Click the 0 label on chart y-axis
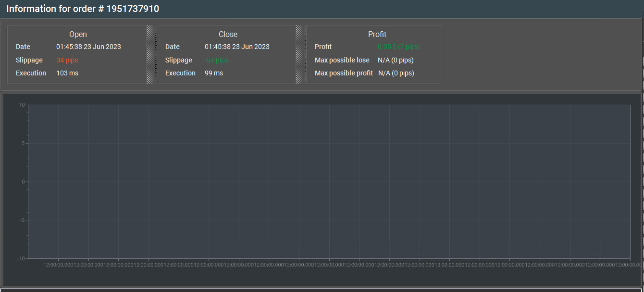The image size is (644, 292). pyautogui.click(x=23, y=182)
